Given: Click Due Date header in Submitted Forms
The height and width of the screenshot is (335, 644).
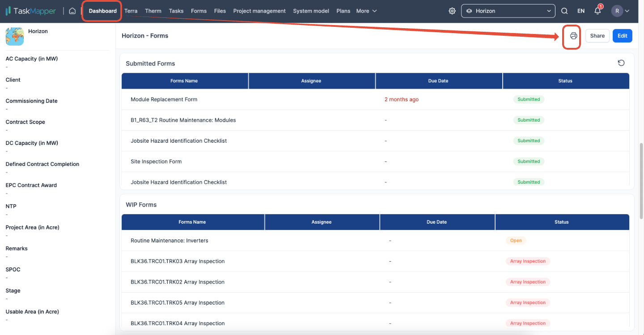Looking at the screenshot, I should (x=438, y=81).
